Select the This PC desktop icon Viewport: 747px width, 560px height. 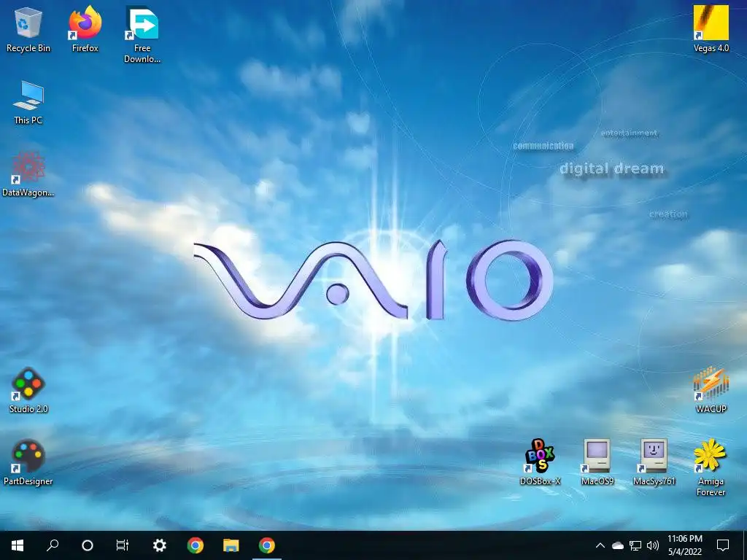(28, 102)
